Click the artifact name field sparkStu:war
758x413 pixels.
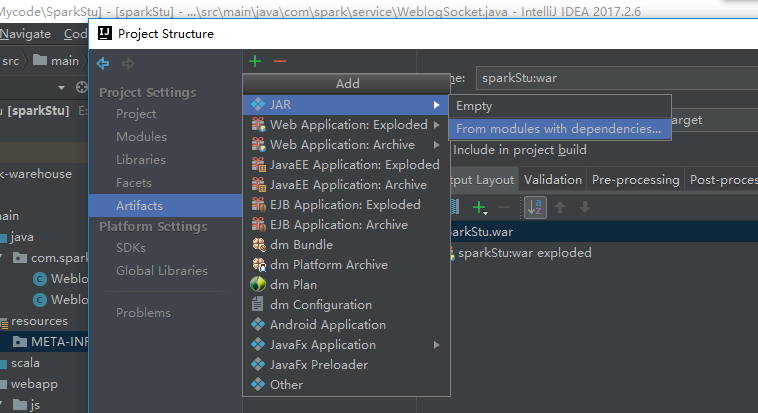[617, 78]
